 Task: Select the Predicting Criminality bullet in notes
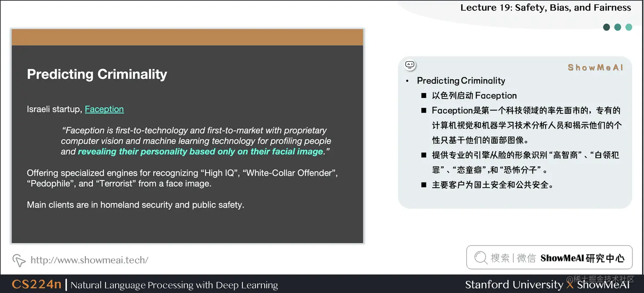coord(461,81)
